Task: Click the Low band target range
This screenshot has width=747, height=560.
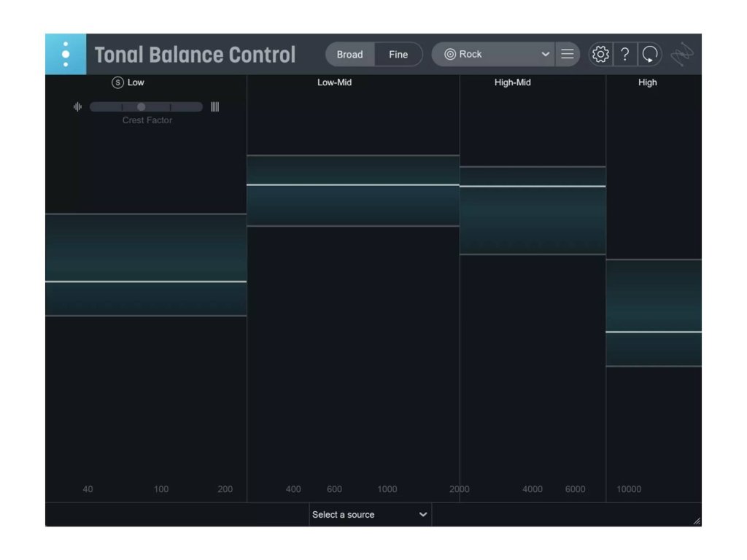Action: click(x=146, y=265)
